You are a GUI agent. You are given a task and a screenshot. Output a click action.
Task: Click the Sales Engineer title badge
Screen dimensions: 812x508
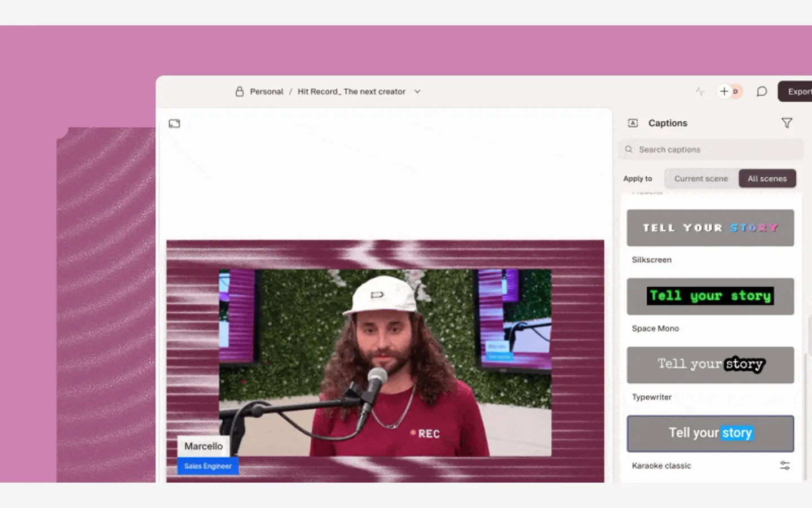(x=208, y=466)
